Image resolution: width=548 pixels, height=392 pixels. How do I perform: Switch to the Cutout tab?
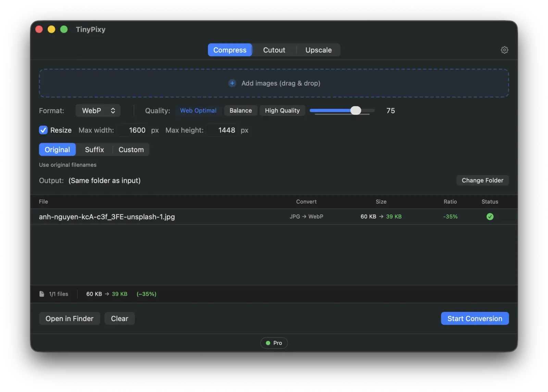[x=274, y=50]
